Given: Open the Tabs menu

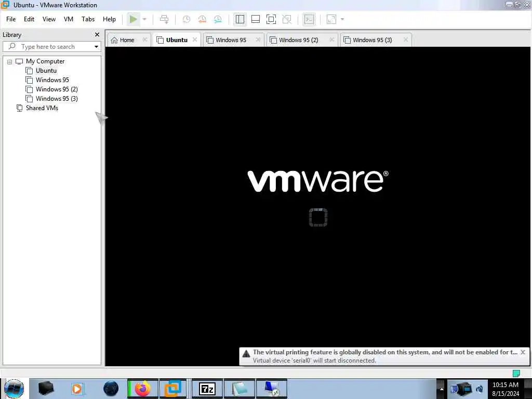Looking at the screenshot, I should 88,19.
